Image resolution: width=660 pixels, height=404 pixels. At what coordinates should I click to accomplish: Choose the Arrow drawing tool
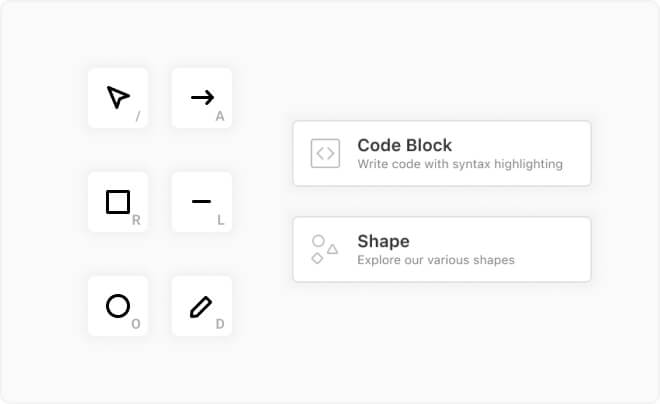click(202, 97)
